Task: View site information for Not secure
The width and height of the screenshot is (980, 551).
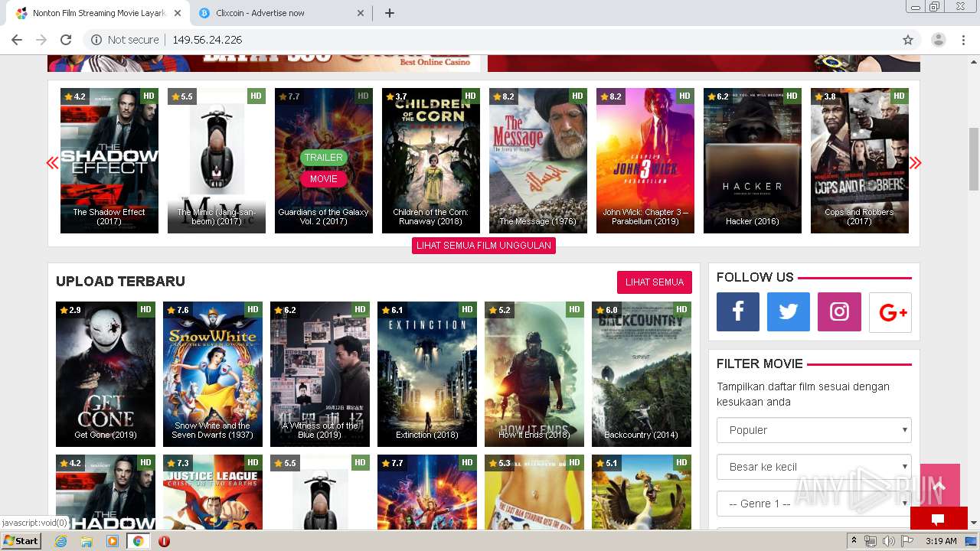Action: (x=125, y=40)
